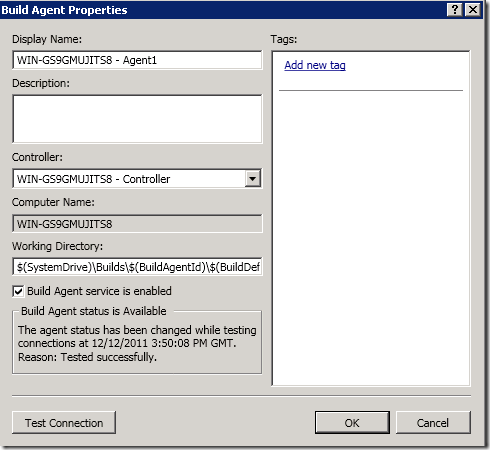Click the agent status message text
The image size is (490, 450).
(x=137, y=343)
